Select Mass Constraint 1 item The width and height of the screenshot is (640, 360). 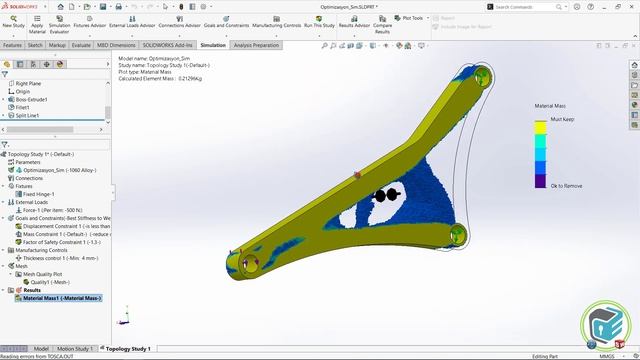[x=63, y=234]
